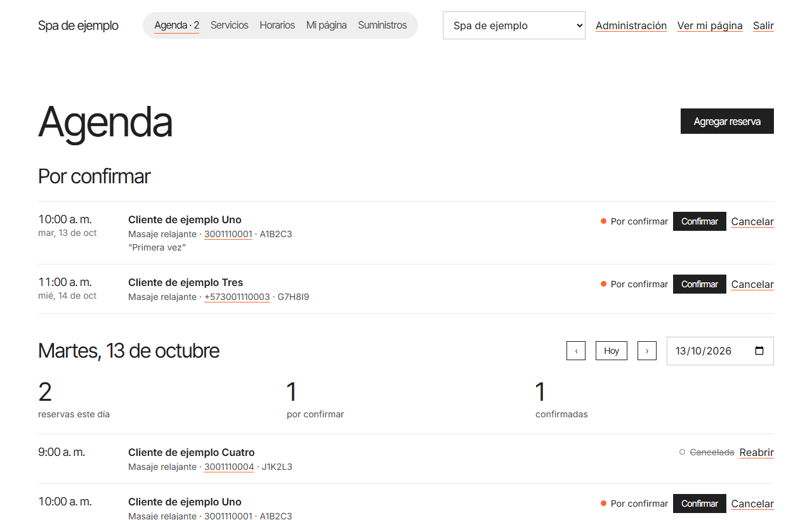Confirm Cliente de ejemplo Tres booking
Screen dimensions: 812x520
[x=700, y=284]
